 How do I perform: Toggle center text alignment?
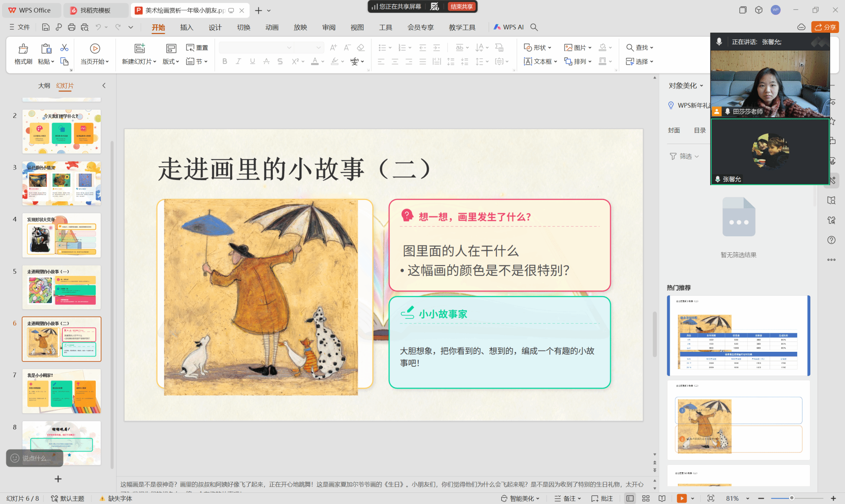point(395,61)
